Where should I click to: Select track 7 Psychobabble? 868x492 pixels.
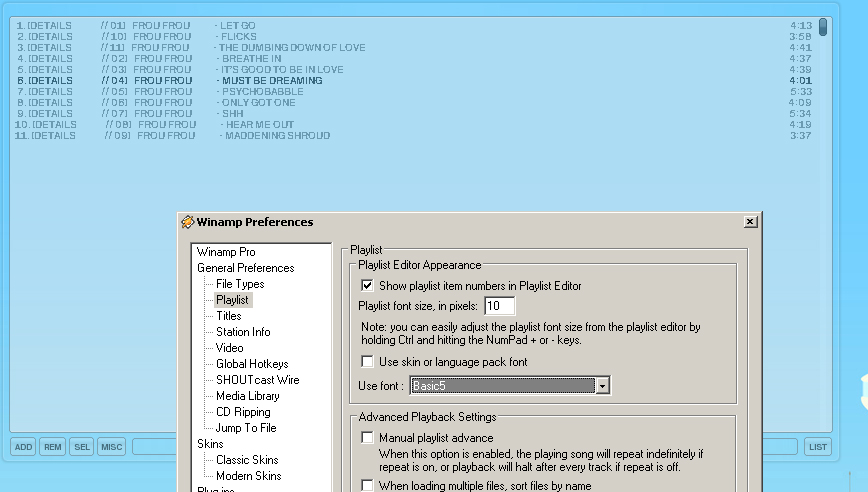tap(414, 92)
